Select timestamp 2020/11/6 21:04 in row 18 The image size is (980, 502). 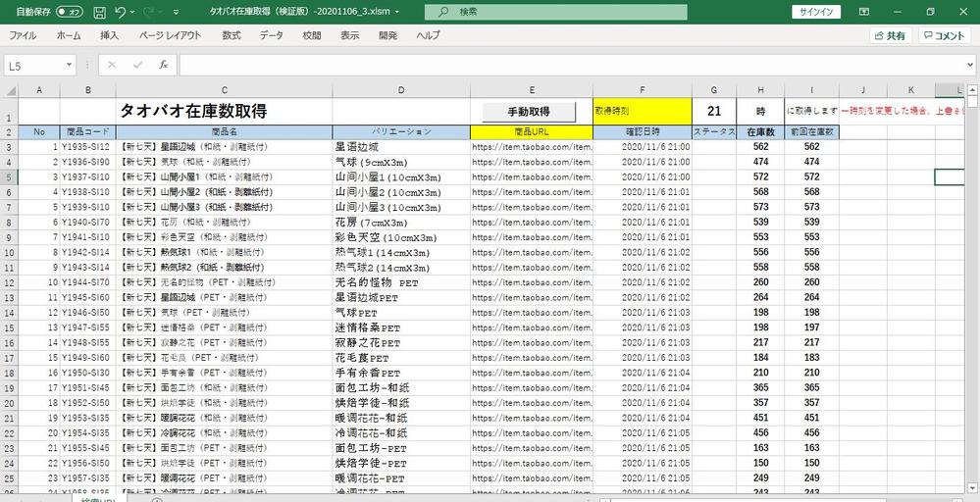pyautogui.click(x=643, y=374)
